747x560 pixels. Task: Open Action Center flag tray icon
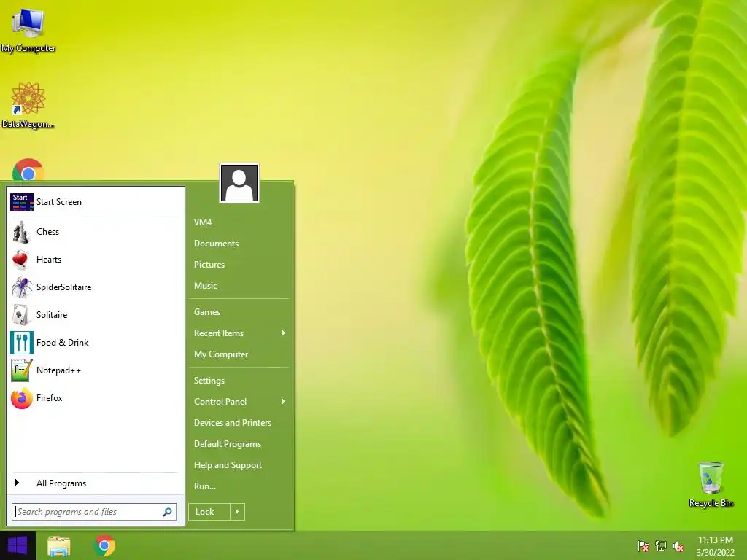(x=643, y=546)
